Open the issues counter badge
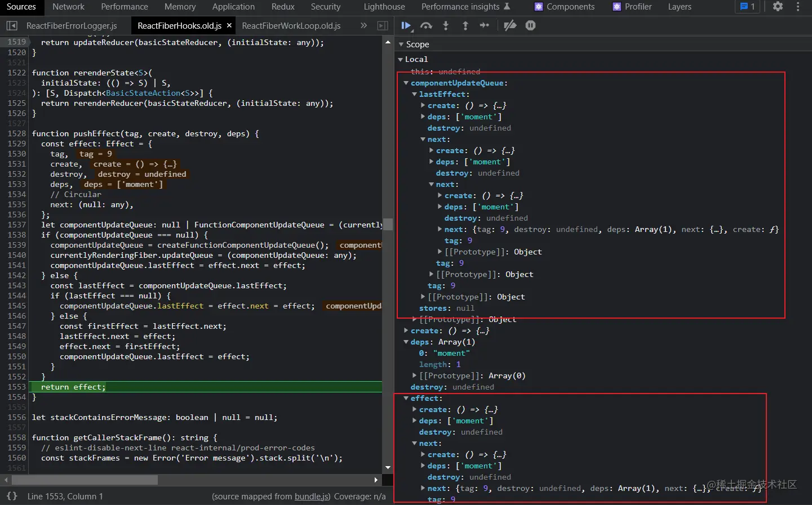The height and width of the screenshot is (505, 812). click(x=748, y=7)
